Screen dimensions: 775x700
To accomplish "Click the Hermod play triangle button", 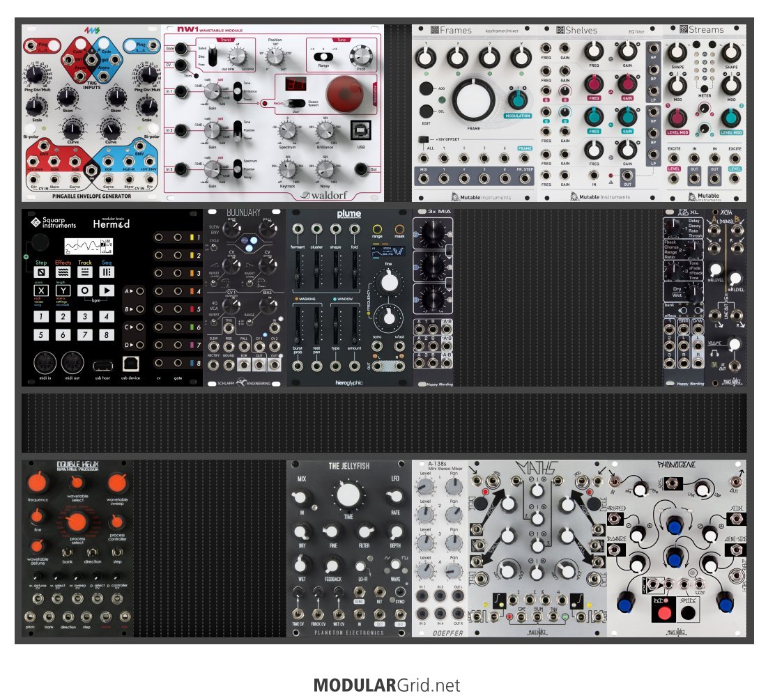I will click(x=106, y=290).
